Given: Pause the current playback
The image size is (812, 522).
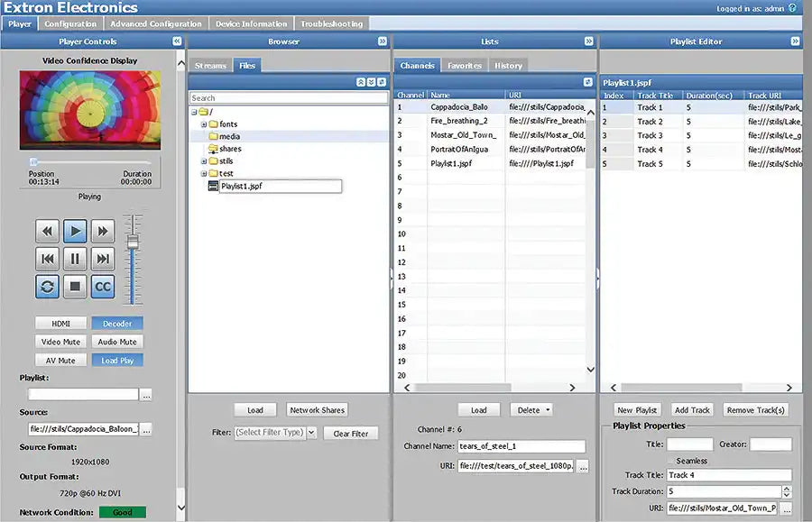Looking at the screenshot, I should pos(76,260).
